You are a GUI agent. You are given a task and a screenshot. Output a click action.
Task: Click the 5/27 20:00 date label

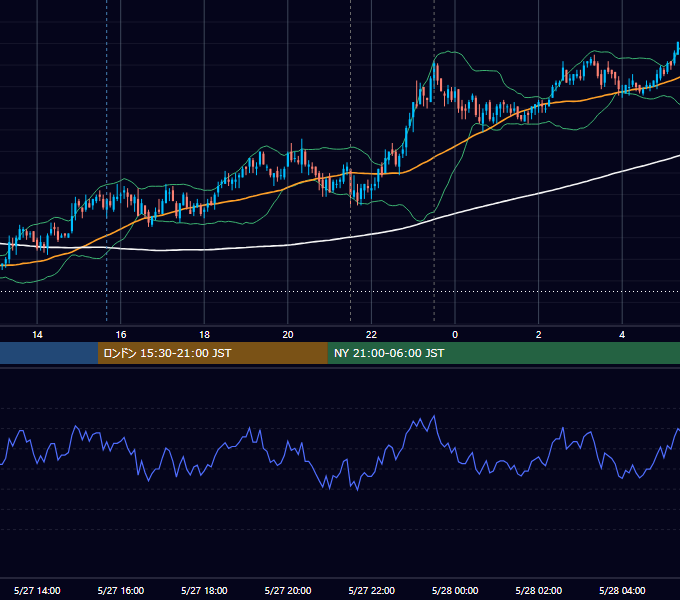tap(288, 590)
